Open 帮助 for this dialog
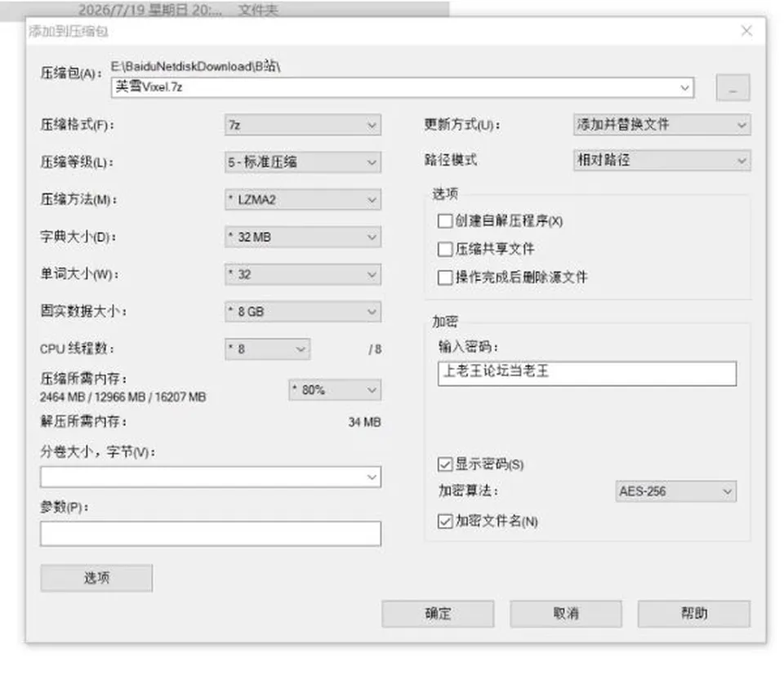The height and width of the screenshot is (684, 784). point(694,614)
